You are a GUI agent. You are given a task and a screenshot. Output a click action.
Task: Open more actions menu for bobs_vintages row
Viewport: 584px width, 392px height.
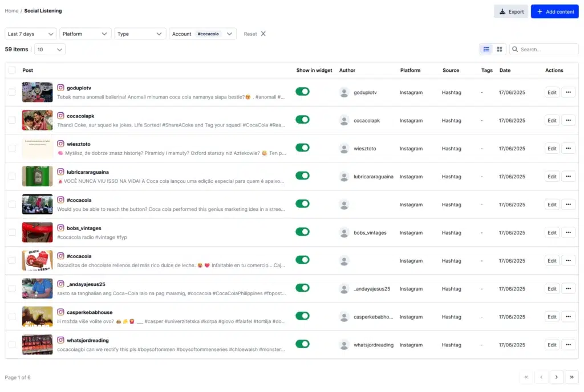[568, 232]
